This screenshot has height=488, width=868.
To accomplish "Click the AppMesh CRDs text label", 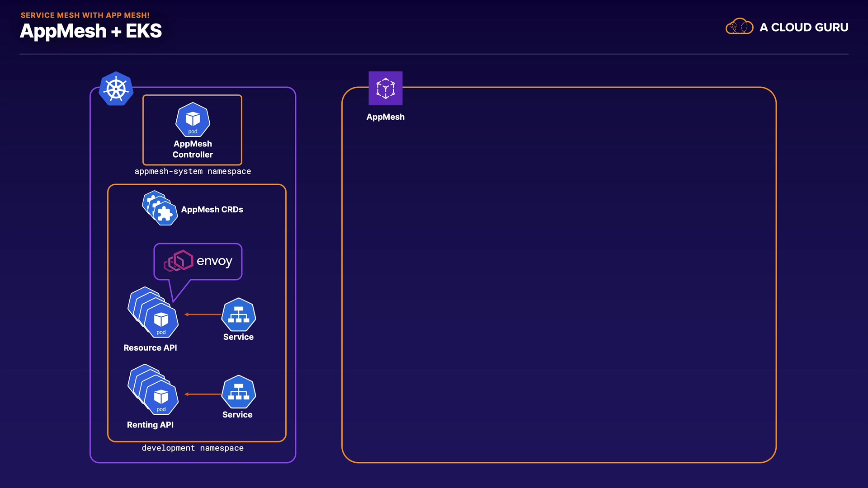I will coord(212,210).
